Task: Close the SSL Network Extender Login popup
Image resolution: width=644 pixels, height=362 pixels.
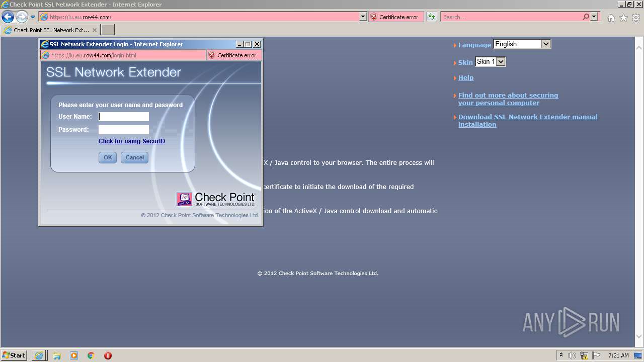Action: tap(257, 44)
